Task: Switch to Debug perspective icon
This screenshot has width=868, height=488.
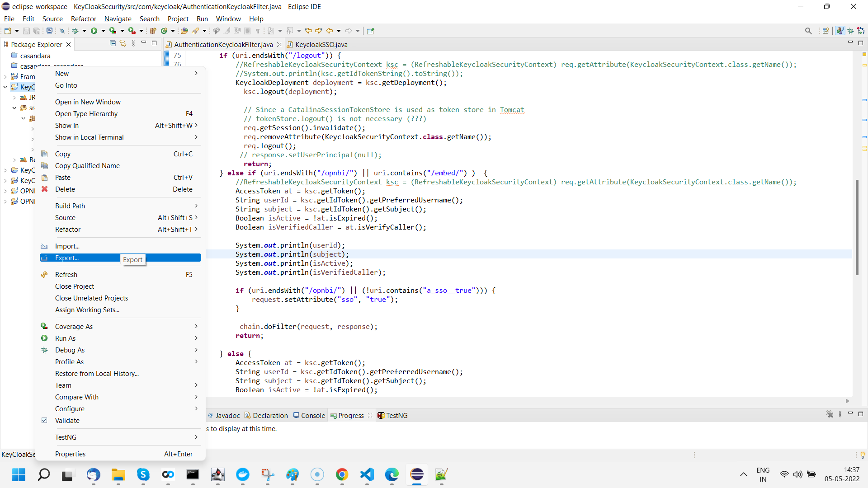Action: 851,31
